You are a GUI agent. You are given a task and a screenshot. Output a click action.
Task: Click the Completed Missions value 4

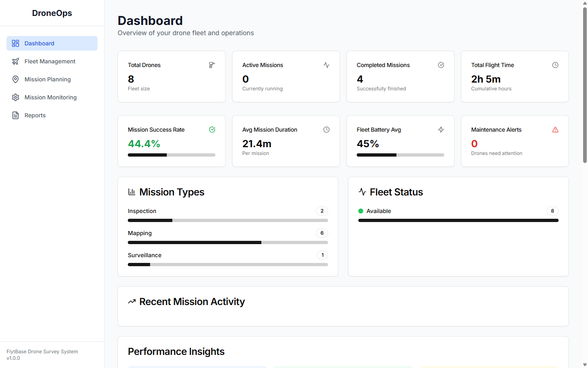360,79
